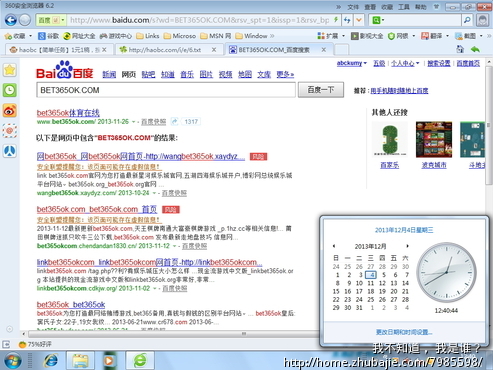Viewport: 493px width, 370px height.
Task: Go to next month in calendar
Action: coord(407,246)
